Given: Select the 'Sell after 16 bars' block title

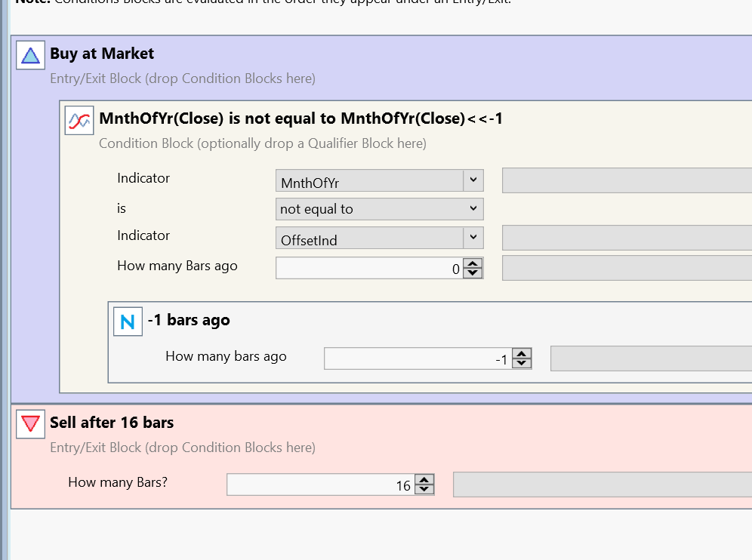Looking at the screenshot, I should coord(112,423).
